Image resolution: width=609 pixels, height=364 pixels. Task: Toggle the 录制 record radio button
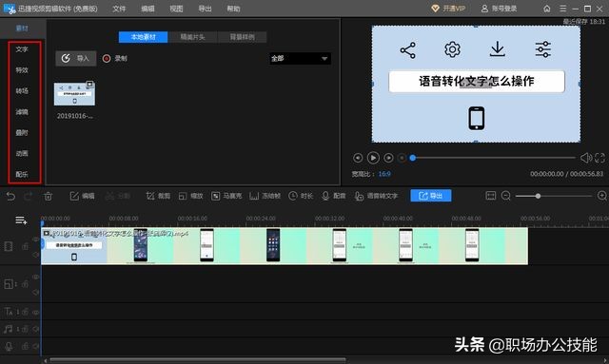(x=107, y=59)
